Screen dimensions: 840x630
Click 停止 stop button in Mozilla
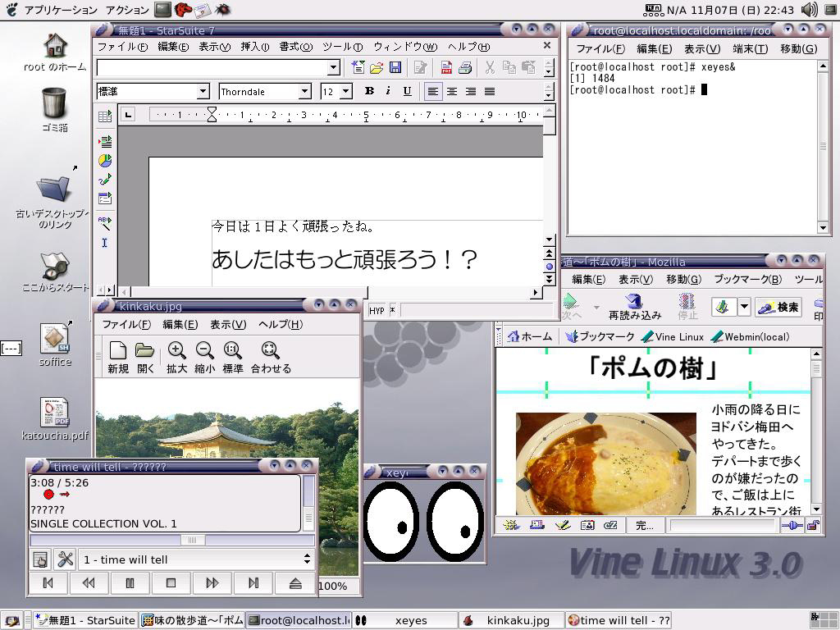[687, 307]
